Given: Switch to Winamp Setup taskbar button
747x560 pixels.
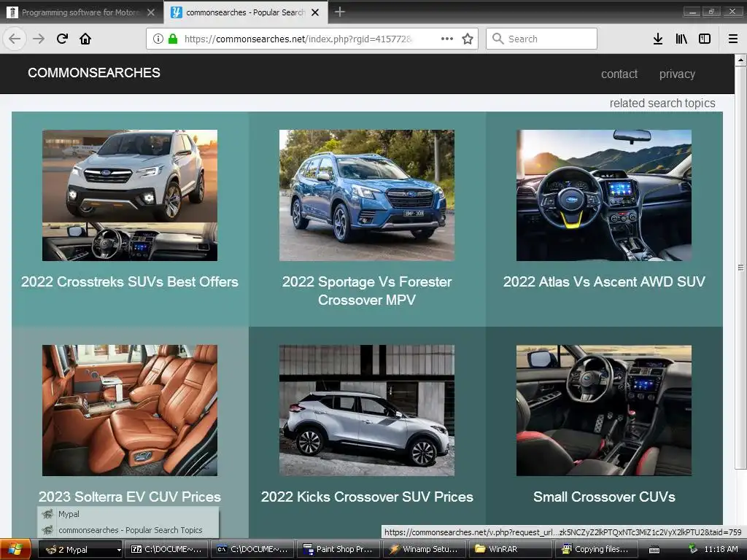Looking at the screenshot, I should click(425, 550).
